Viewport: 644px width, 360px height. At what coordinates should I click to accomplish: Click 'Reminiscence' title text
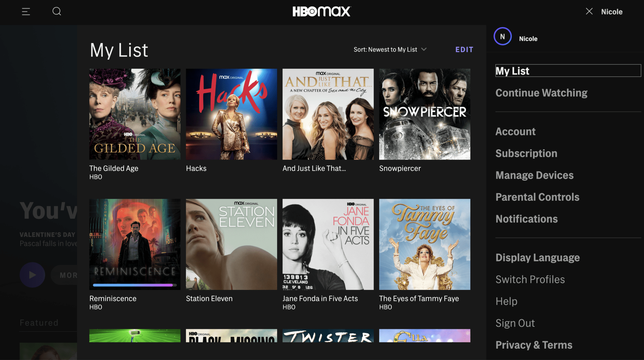tap(113, 298)
